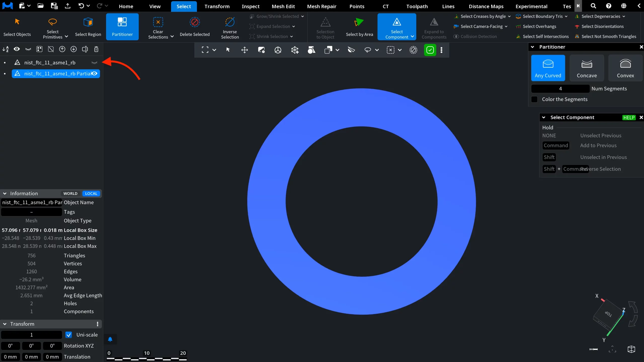Click the green HELP button

coord(629,118)
